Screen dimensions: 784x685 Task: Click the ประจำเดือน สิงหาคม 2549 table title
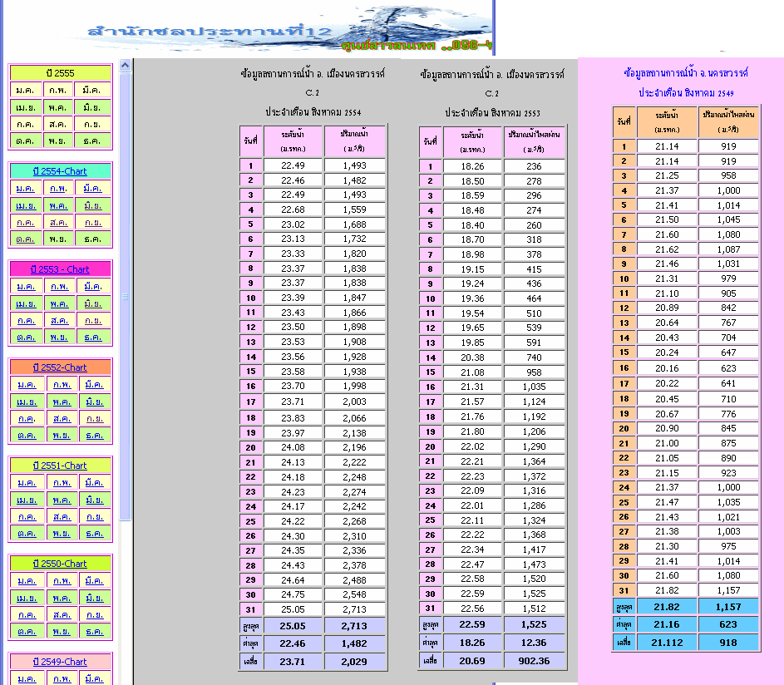pos(686,93)
